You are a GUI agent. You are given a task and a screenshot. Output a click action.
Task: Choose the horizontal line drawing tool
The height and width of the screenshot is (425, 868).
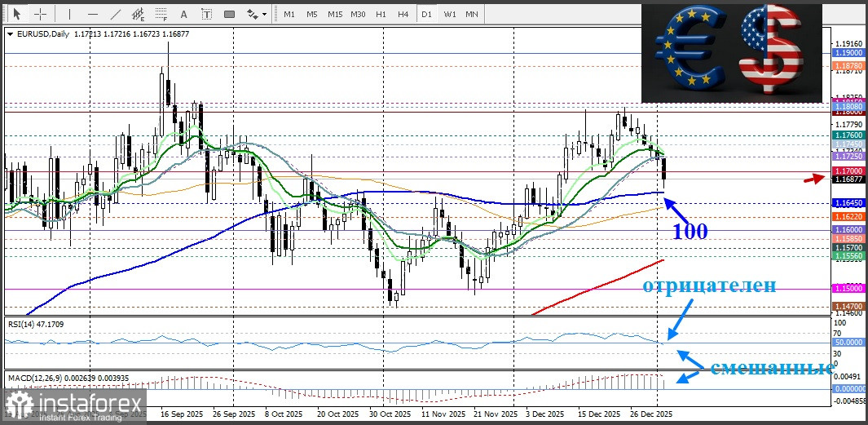[x=92, y=14]
